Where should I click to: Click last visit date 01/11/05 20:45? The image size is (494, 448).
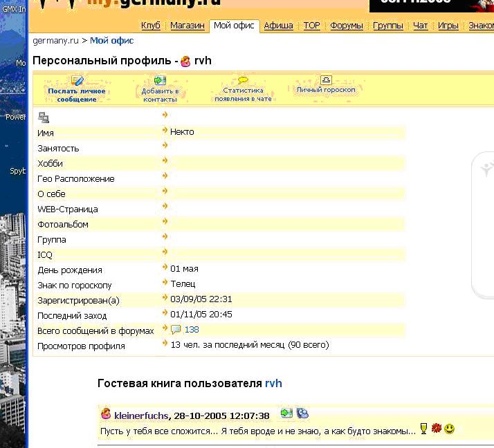point(201,314)
